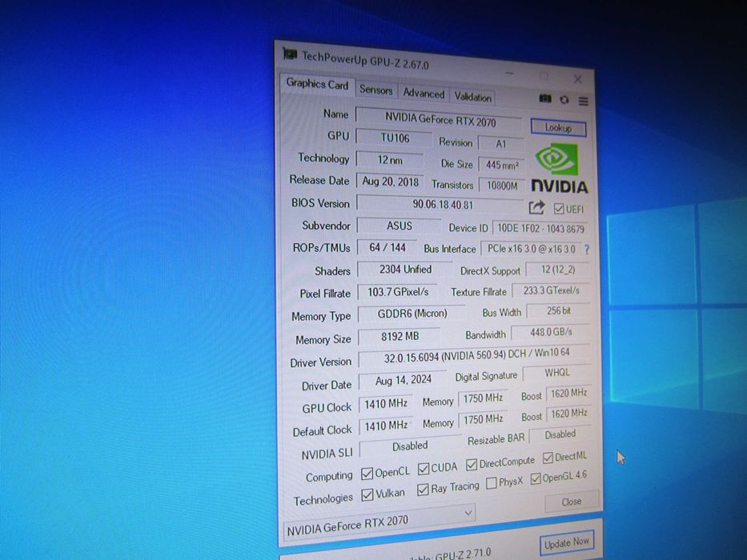Click the ROPs/TMUs field 64 / 144
The height and width of the screenshot is (560, 747).
(387, 248)
